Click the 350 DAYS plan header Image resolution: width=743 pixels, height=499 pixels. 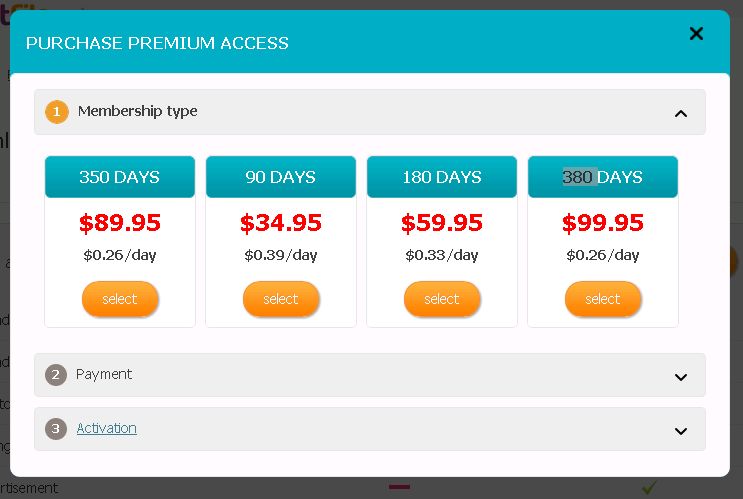pyautogui.click(x=120, y=177)
